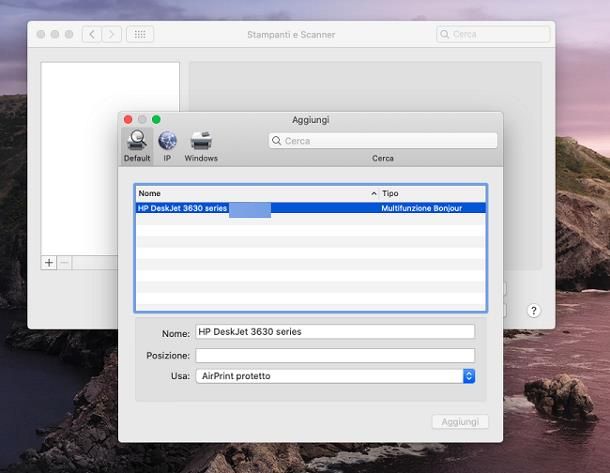Click the Posizione text field

[x=335, y=355]
